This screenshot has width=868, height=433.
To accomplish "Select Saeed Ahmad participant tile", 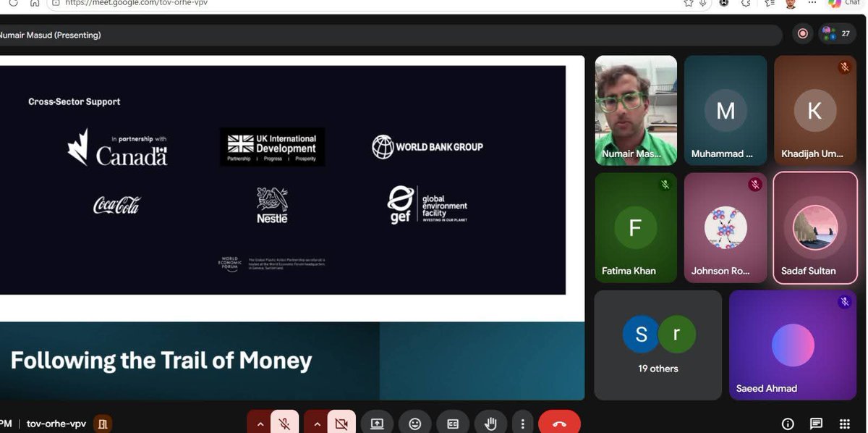I will (793, 345).
